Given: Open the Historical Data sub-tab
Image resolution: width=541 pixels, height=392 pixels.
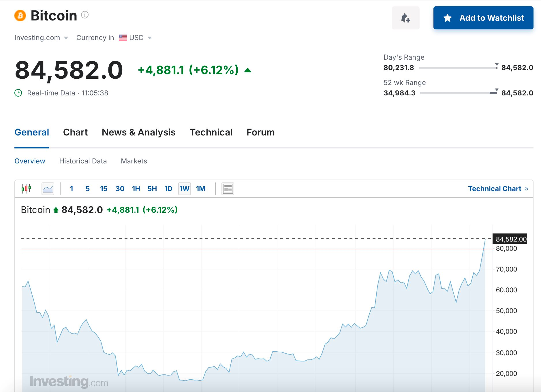Looking at the screenshot, I should (83, 161).
